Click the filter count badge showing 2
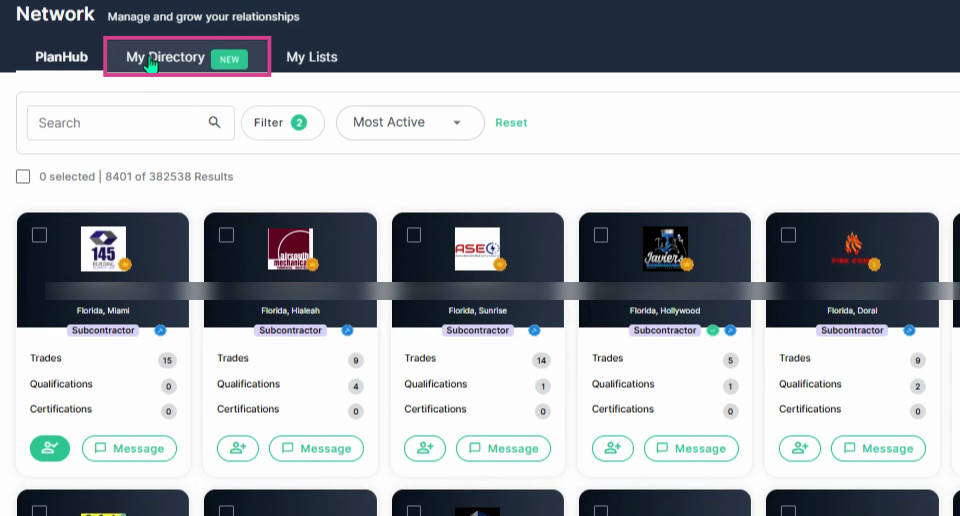This screenshot has width=960, height=516. (x=299, y=122)
